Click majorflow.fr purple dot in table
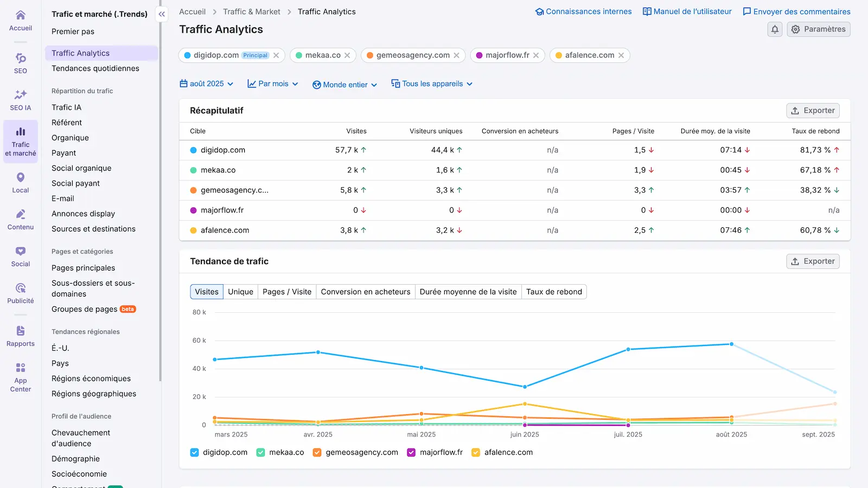The height and width of the screenshot is (488, 868). [193, 210]
